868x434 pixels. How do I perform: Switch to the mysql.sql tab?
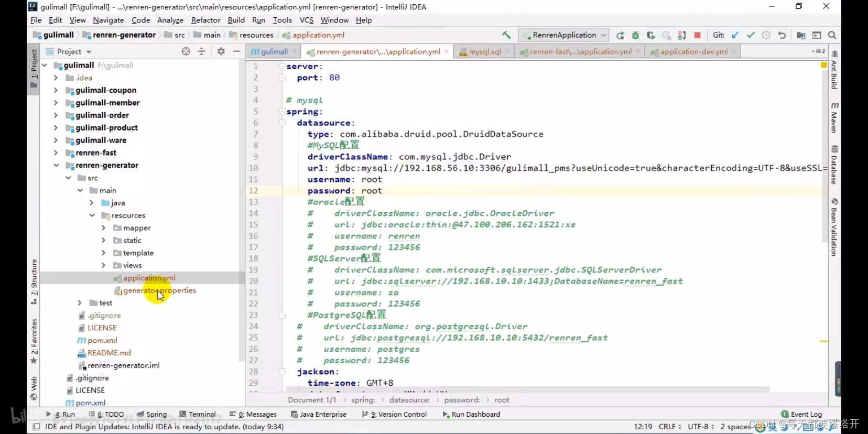coord(485,51)
